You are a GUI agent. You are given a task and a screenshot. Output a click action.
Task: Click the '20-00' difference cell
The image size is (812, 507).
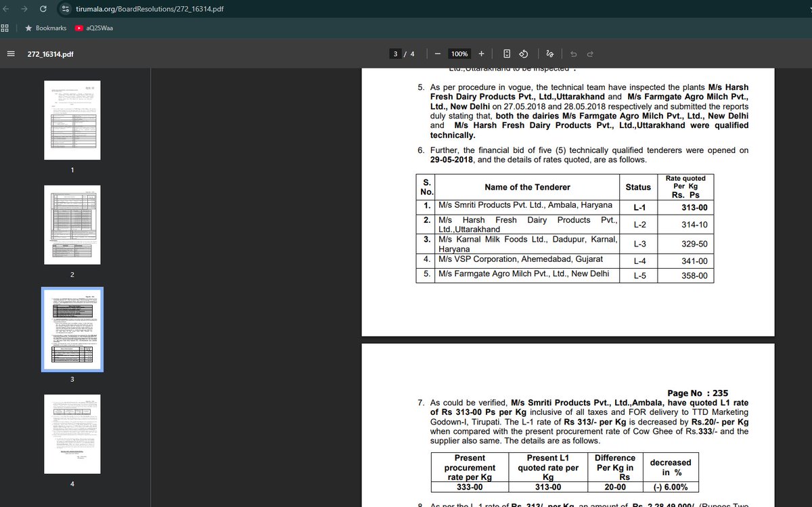614,487
